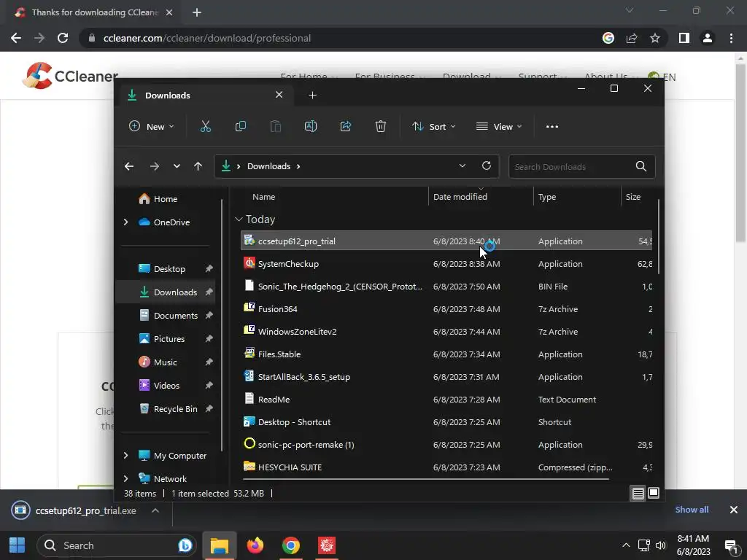Image resolution: width=747 pixels, height=560 pixels.
Task: Click the Cut scissors icon in Explorer toolbar
Action: coord(205,126)
